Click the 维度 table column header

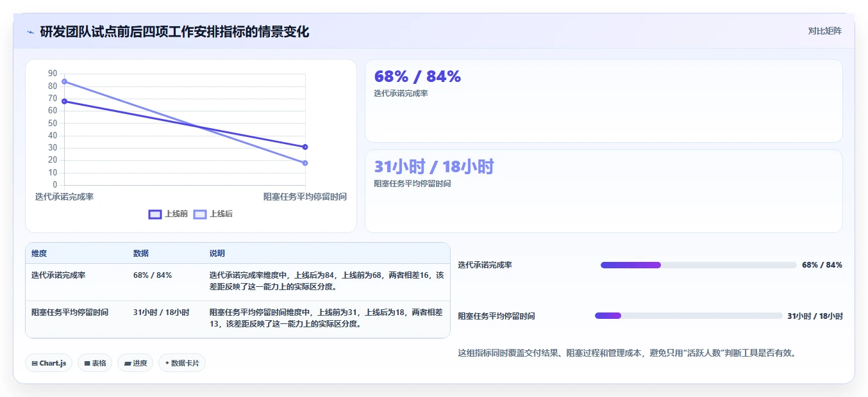(x=39, y=254)
